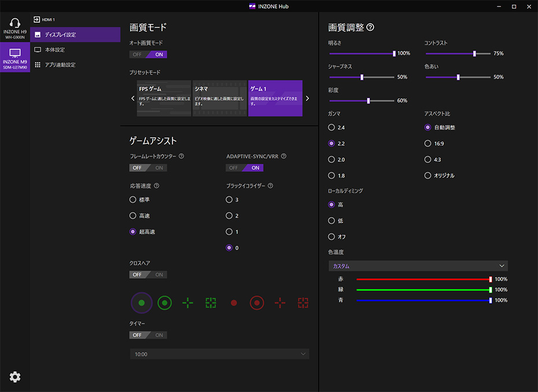Select the red dot crosshair icon
Image resolution: width=538 pixels, height=392 pixels.
click(234, 302)
